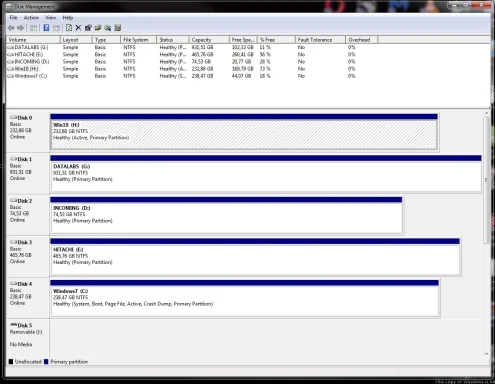Click the Disk 3 drive icon

(13, 242)
